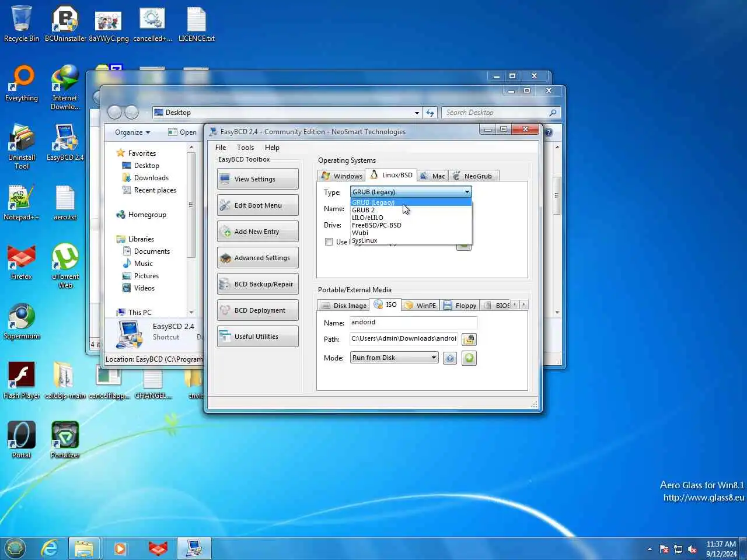747x560 pixels.
Task: Open File Explorer taskbar button
Action: pos(84,548)
